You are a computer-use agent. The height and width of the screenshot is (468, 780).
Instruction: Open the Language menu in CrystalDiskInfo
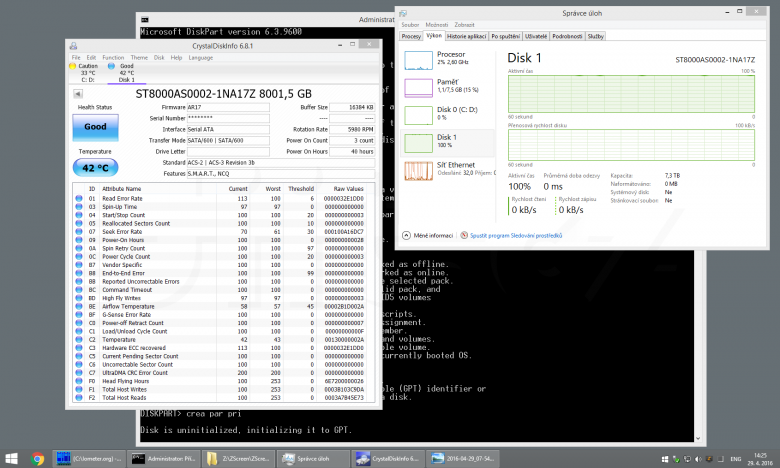click(201, 58)
